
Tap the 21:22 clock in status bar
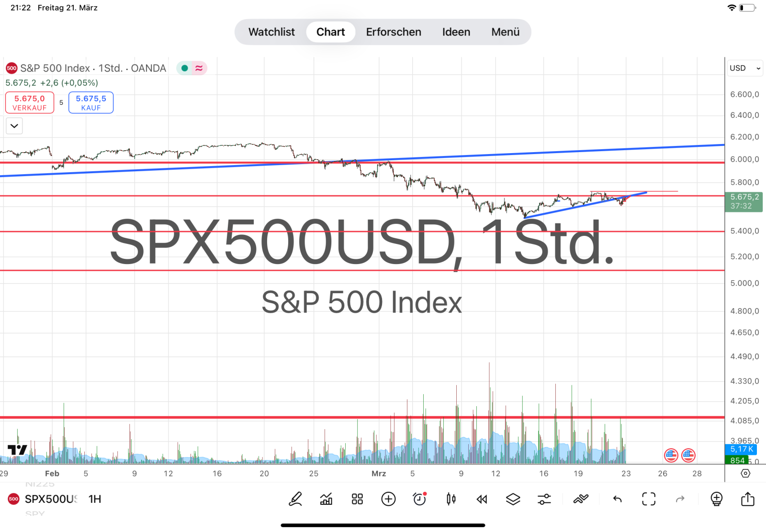(21, 8)
